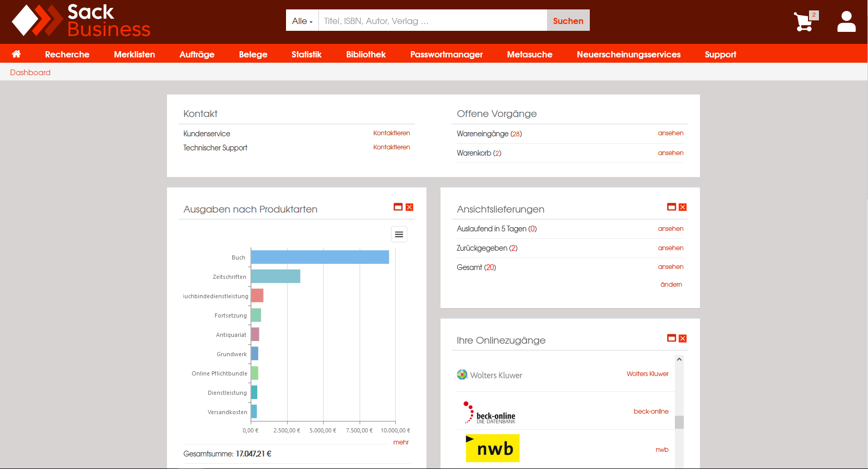Image resolution: width=868 pixels, height=469 pixels.
Task: Open the chart hamburger menu
Action: tap(399, 235)
